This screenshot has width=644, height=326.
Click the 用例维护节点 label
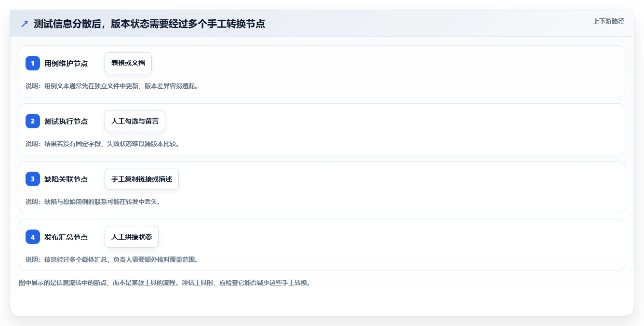[66, 63]
